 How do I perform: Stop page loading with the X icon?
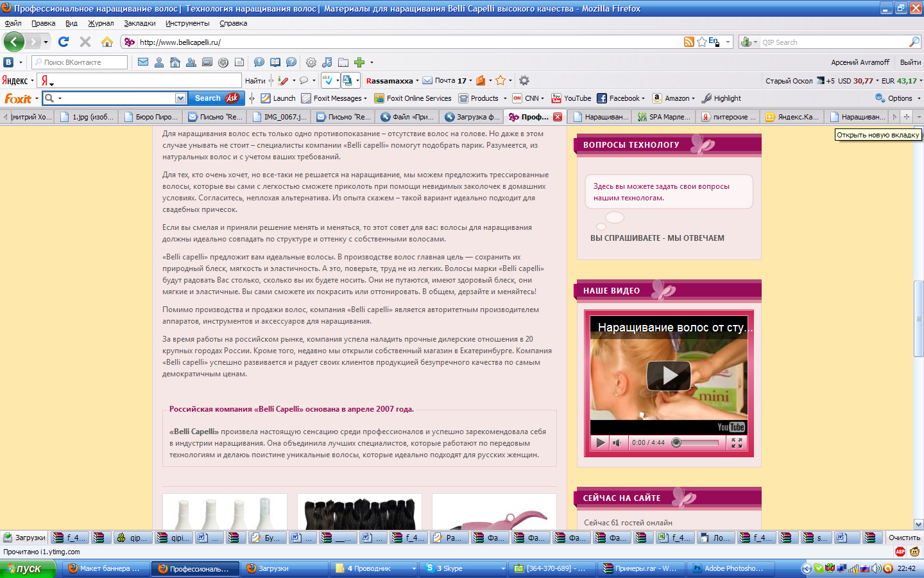(85, 42)
